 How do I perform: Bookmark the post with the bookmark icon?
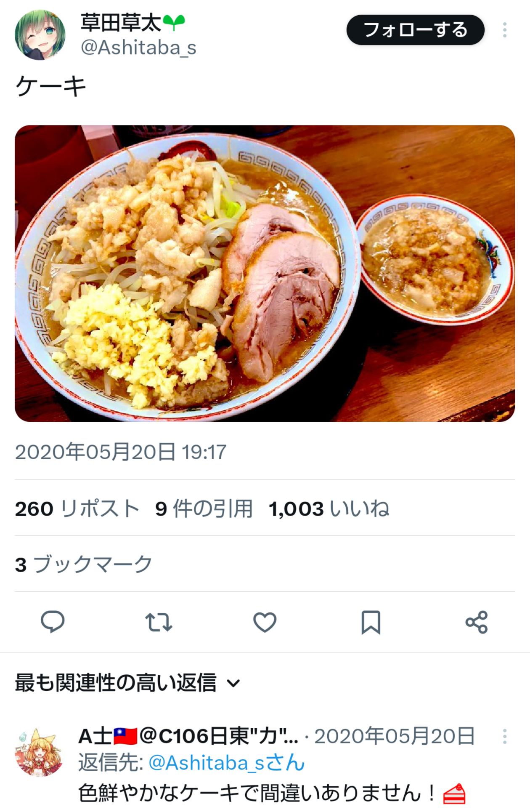point(371,622)
